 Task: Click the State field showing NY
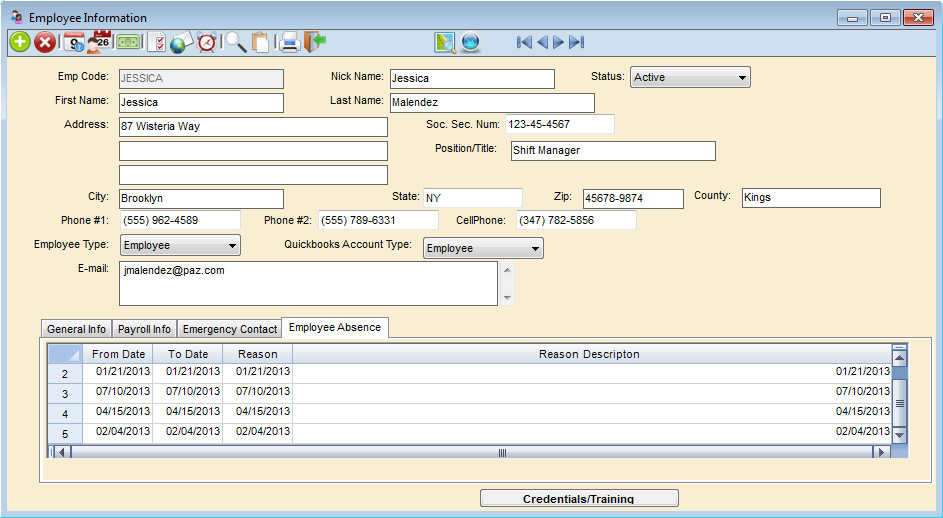pyautogui.click(x=473, y=198)
